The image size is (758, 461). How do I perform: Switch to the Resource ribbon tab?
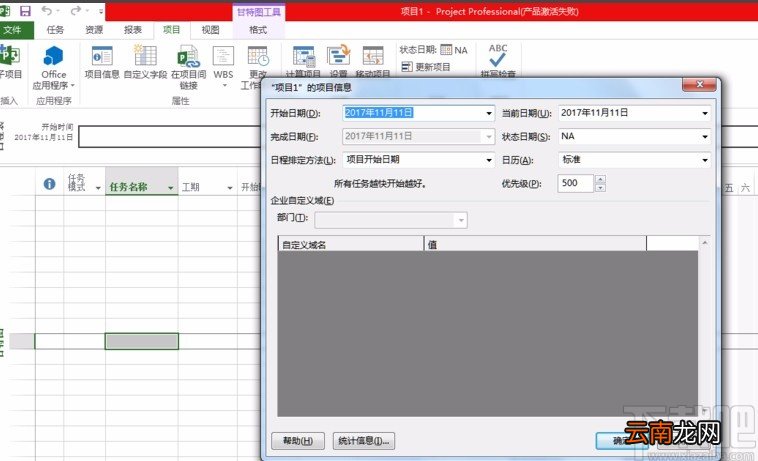click(94, 30)
